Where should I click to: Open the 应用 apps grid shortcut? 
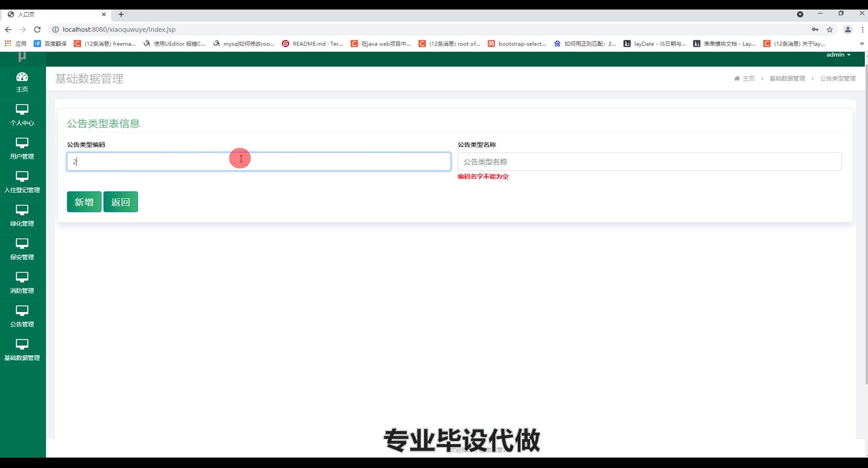[15, 44]
